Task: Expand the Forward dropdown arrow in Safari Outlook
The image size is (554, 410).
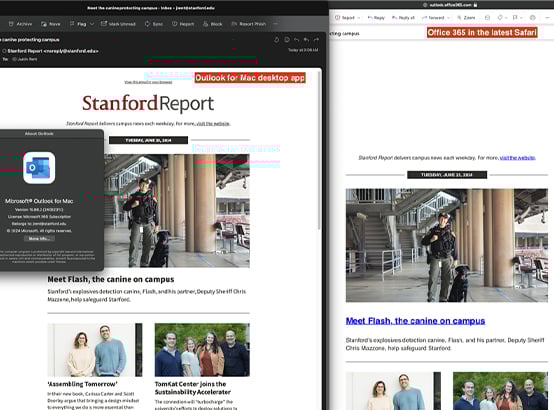Action: tap(448, 18)
